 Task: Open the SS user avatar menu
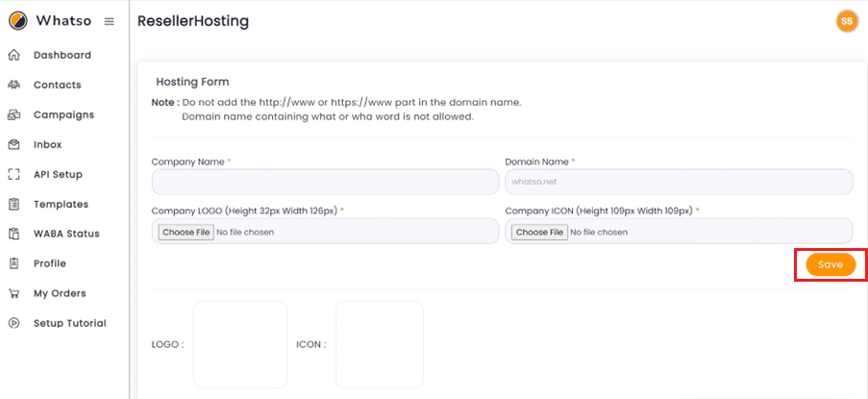click(x=846, y=20)
